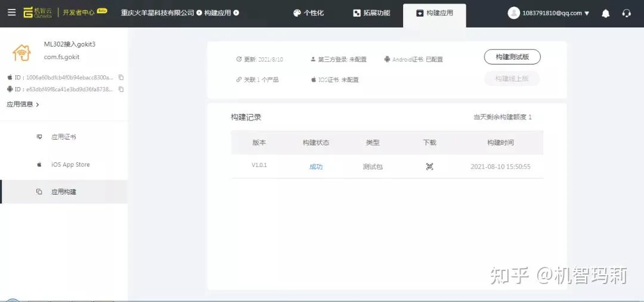Open the hamburger menu icon
This screenshot has height=302, width=644.
point(12,13)
